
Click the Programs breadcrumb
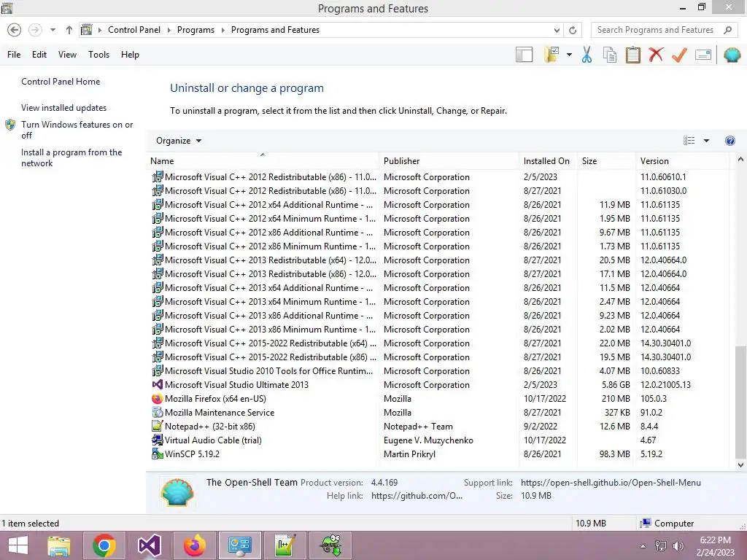pyautogui.click(x=196, y=30)
